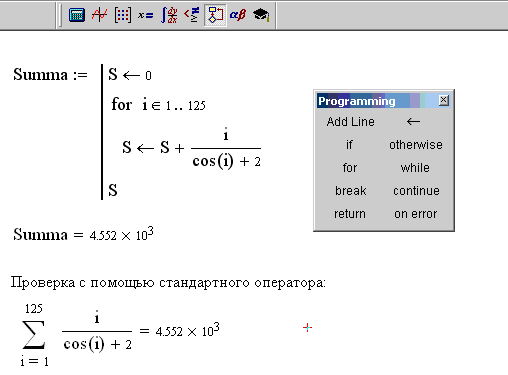The height and width of the screenshot is (375, 508).
Task: Click the Summa = 4.552 × 10³ result
Action: [x=83, y=234]
